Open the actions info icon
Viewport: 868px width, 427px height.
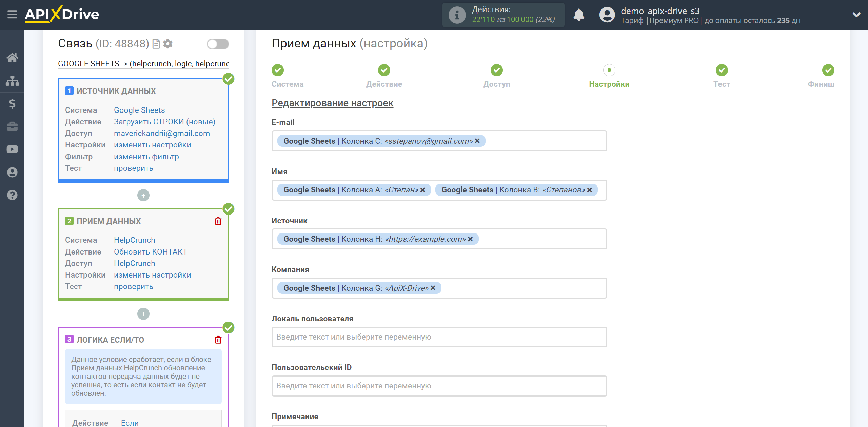pyautogui.click(x=457, y=15)
